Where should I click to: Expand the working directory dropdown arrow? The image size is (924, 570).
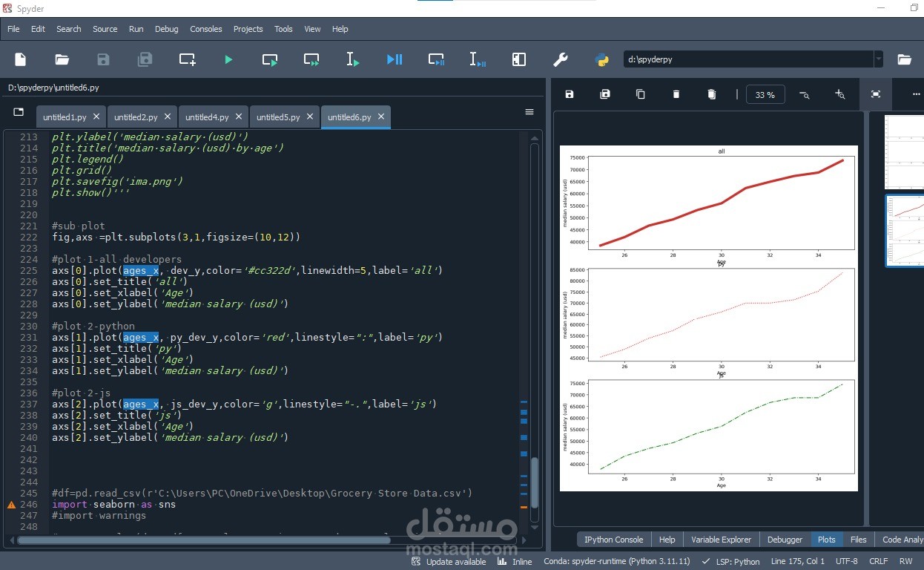pyautogui.click(x=879, y=59)
